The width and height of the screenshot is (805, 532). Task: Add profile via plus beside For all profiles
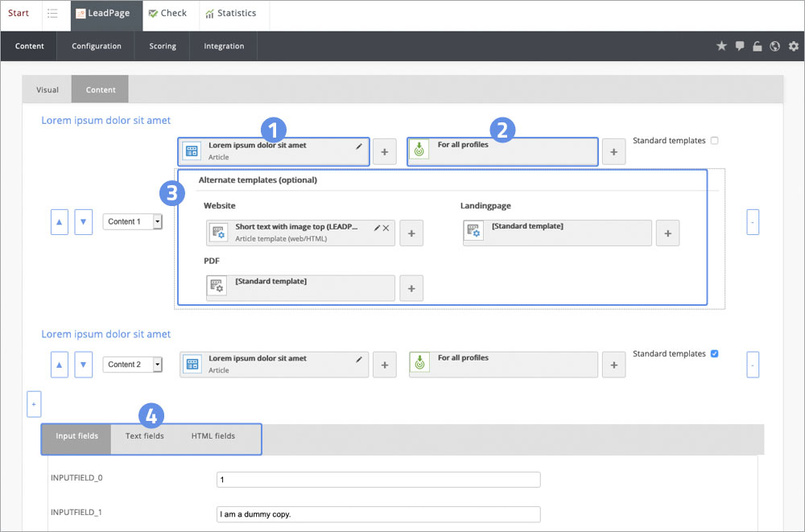(x=613, y=151)
